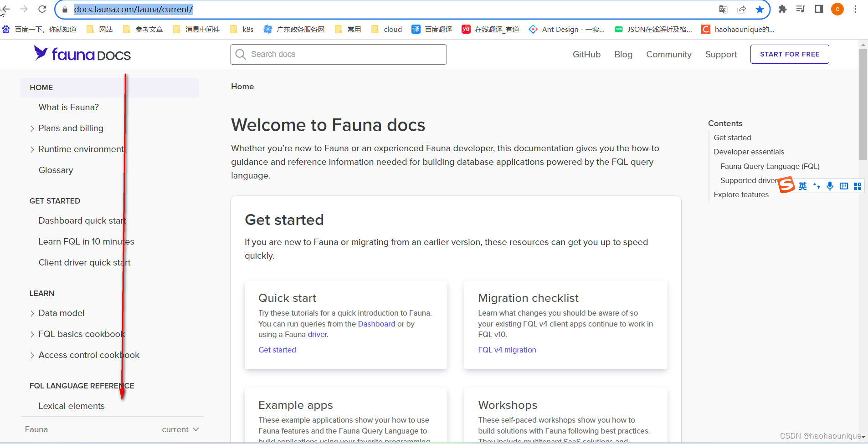Click the Fauna Docs logo
The height and width of the screenshot is (444, 868).
(82, 54)
